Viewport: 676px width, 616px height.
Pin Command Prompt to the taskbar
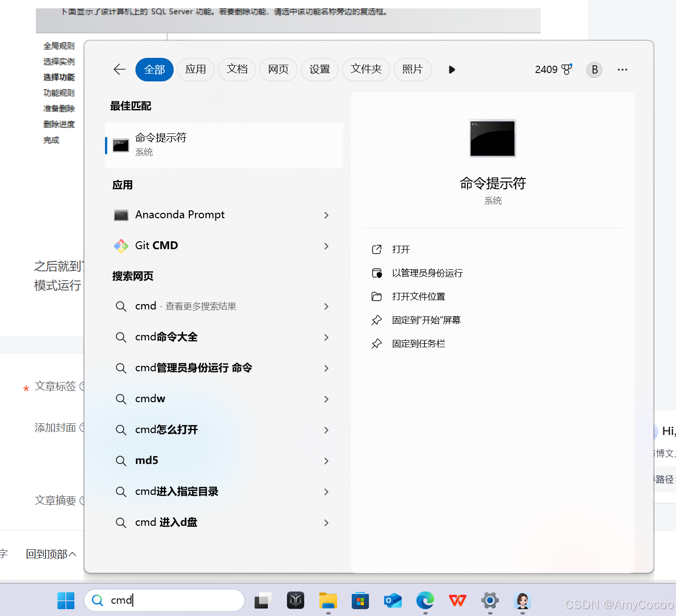[418, 343]
